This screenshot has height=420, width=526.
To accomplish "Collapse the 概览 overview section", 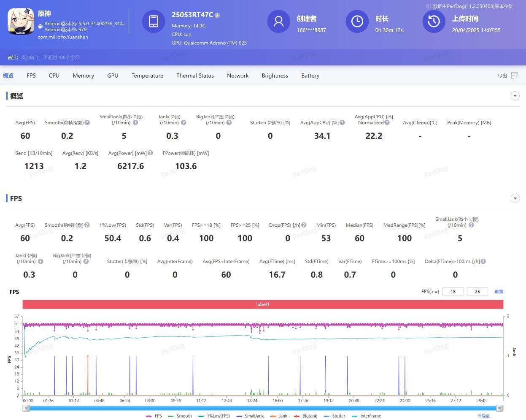I will [x=515, y=96].
